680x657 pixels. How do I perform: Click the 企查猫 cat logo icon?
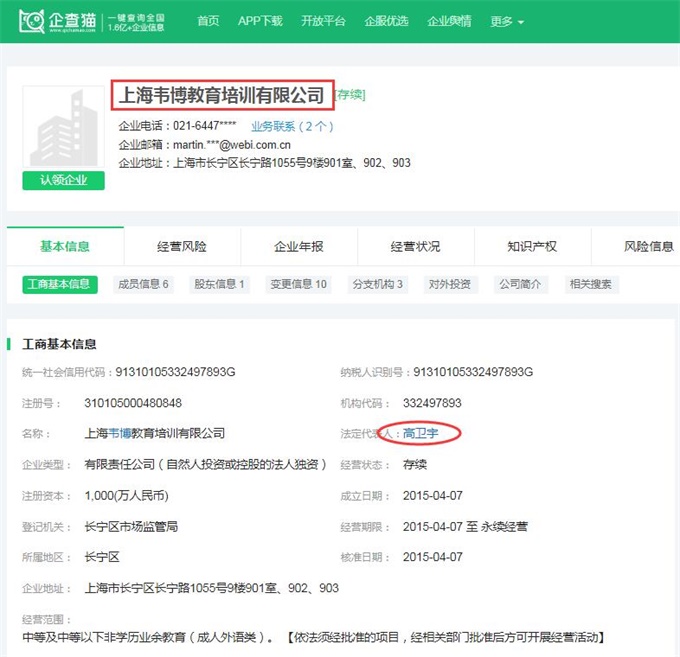31,21
